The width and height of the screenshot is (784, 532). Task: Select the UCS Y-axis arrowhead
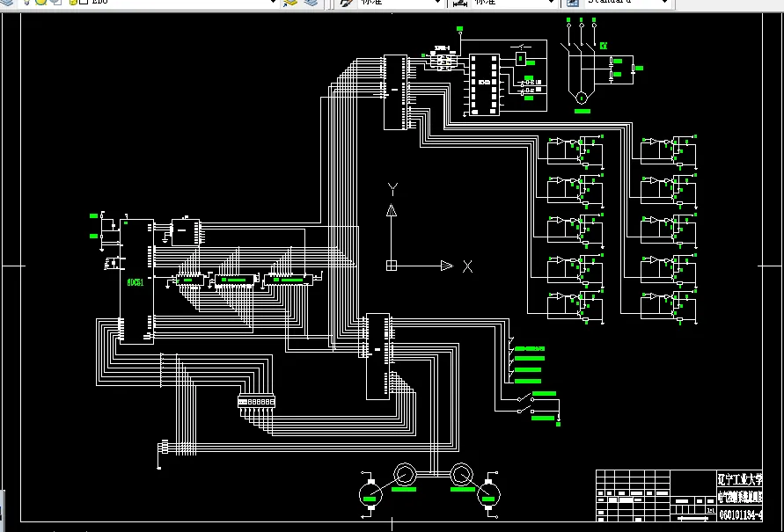pos(392,210)
